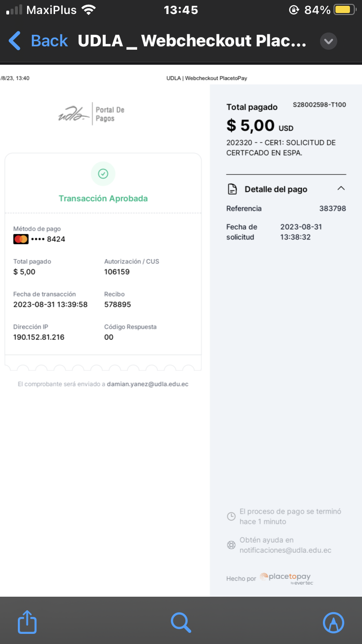Tap the Referencia number 383798

click(333, 209)
